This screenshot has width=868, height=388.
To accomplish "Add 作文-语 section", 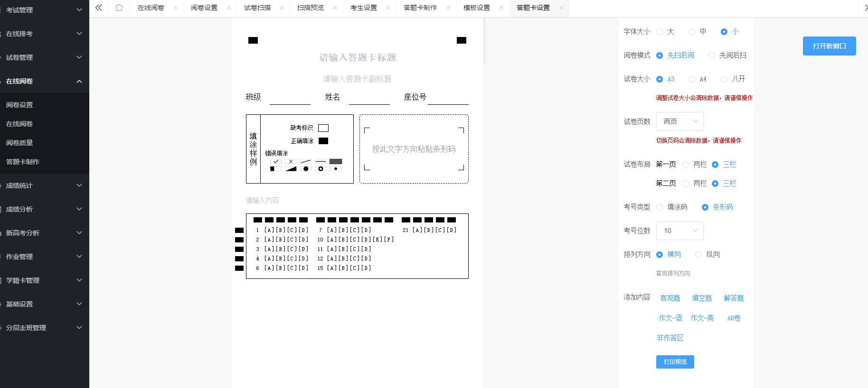I will point(670,318).
